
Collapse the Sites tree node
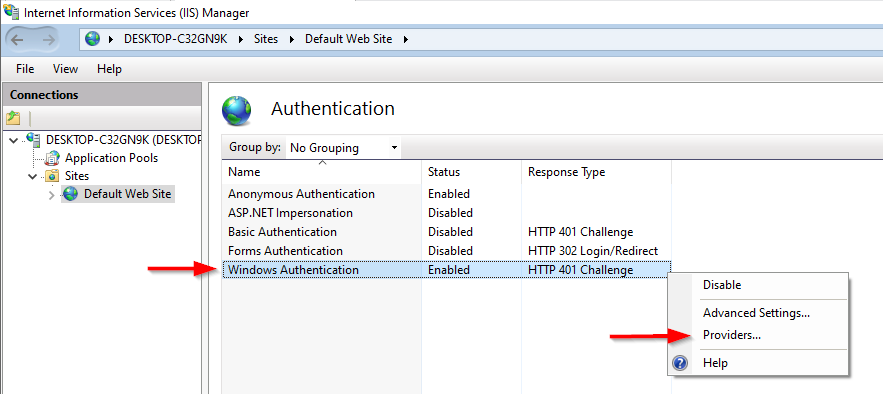pos(33,176)
